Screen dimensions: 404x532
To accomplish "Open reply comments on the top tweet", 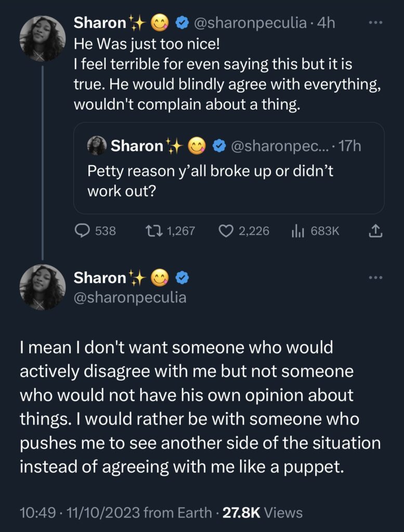I will click(x=83, y=231).
